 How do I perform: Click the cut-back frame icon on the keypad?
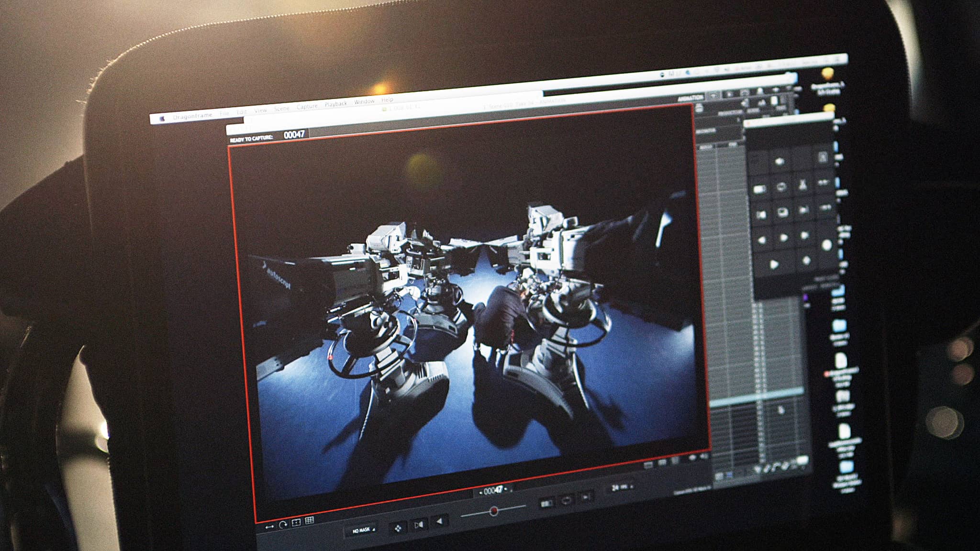pos(802,184)
